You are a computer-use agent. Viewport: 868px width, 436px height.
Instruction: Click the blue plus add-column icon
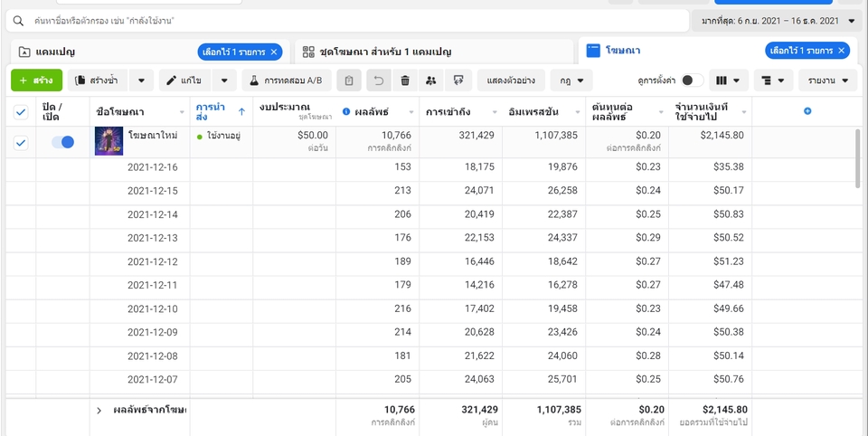[807, 111]
